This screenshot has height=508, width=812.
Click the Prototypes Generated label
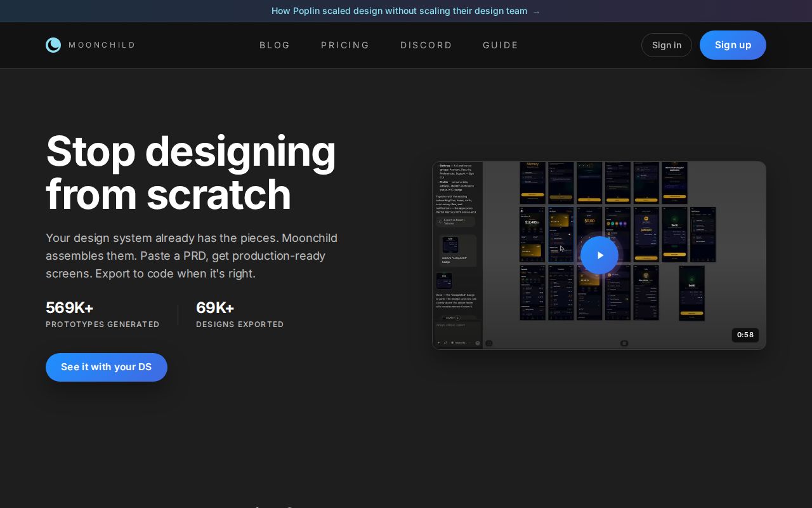point(103,324)
